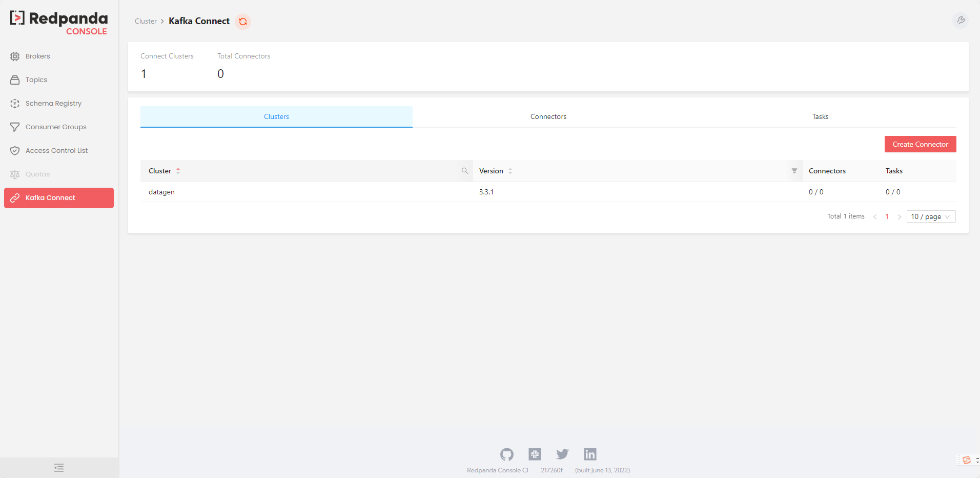Switch to the Connectors tab
The image size is (980, 478).
coord(548,116)
